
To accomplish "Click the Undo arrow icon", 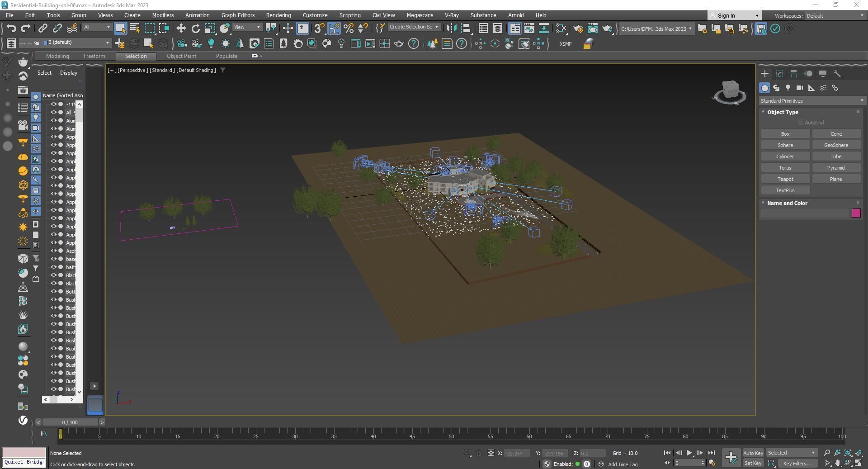I will click(x=11, y=28).
